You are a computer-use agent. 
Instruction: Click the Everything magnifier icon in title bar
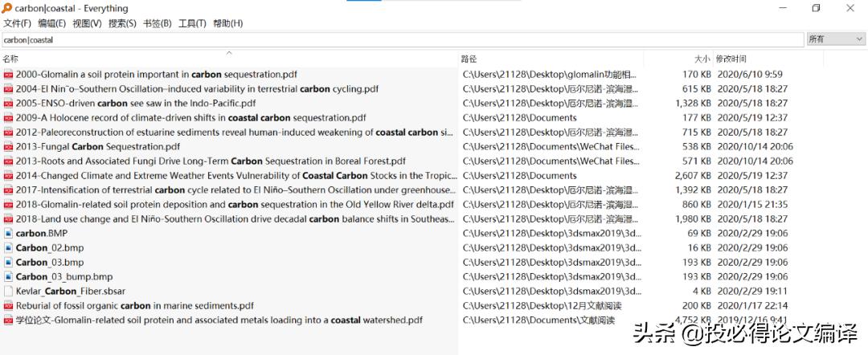pos(7,8)
